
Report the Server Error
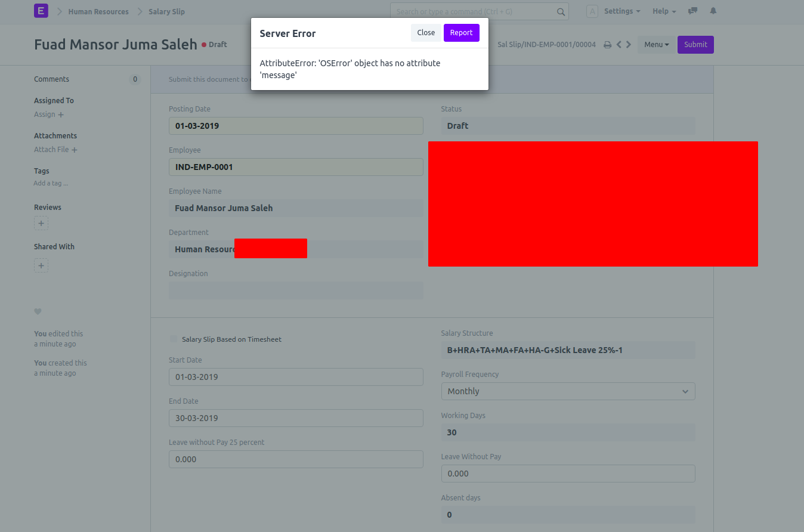point(461,33)
